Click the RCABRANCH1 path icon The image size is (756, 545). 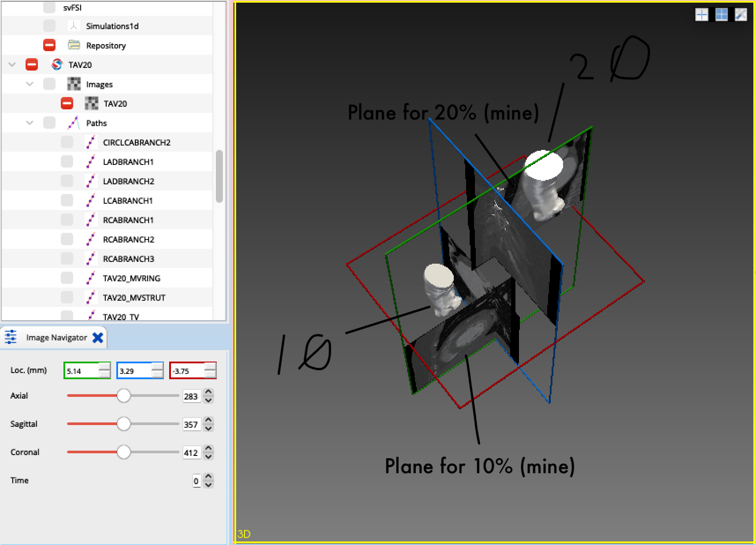[x=91, y=220]
